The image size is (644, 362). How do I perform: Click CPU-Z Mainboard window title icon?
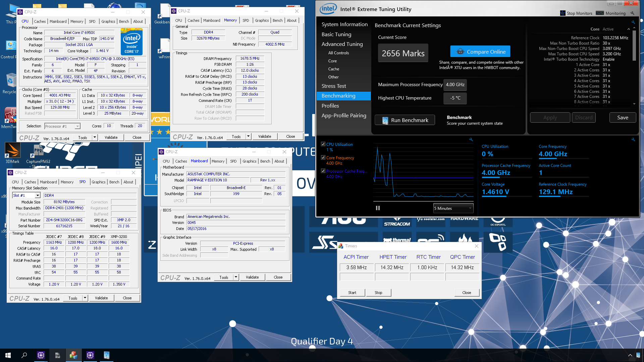[161, 152]
